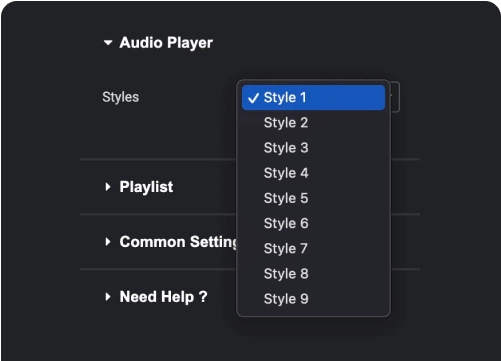Pick Style 4 in the dropdown menu
This screenshot has height=361, width=501.
tap(313, 173)
